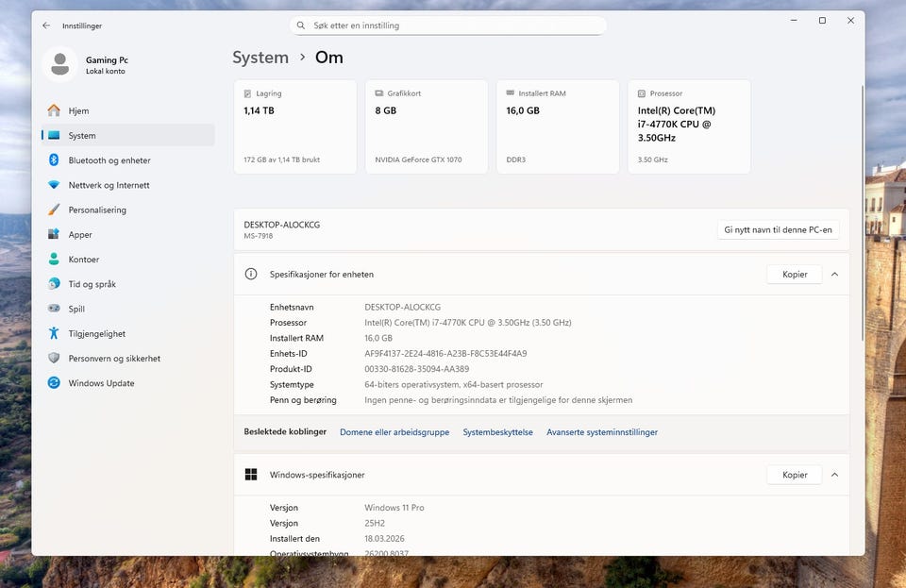
Task: Copy device specifications with Kopier button
Action: point(794,275)
